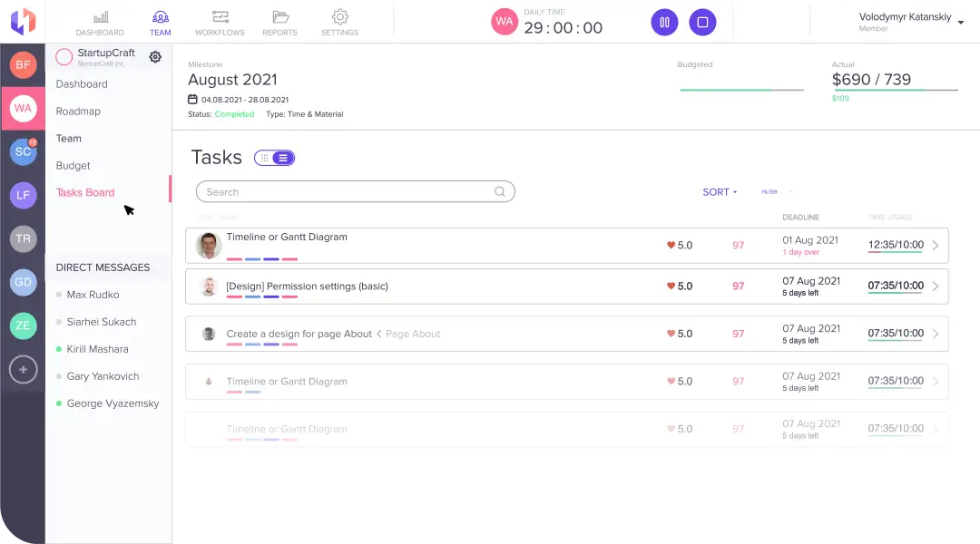Switch tasks view to grid mode

click(x=264, y=158)
